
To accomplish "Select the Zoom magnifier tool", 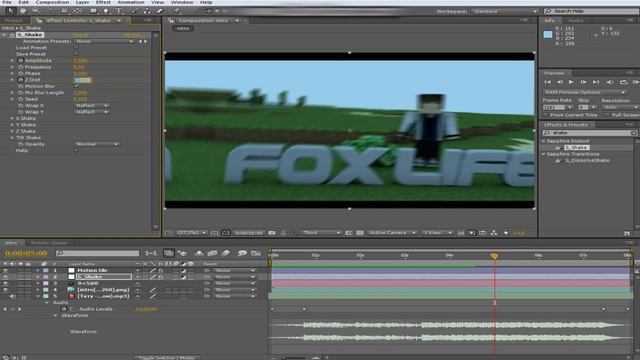I will pyautogui.click(x=36, y=11).
